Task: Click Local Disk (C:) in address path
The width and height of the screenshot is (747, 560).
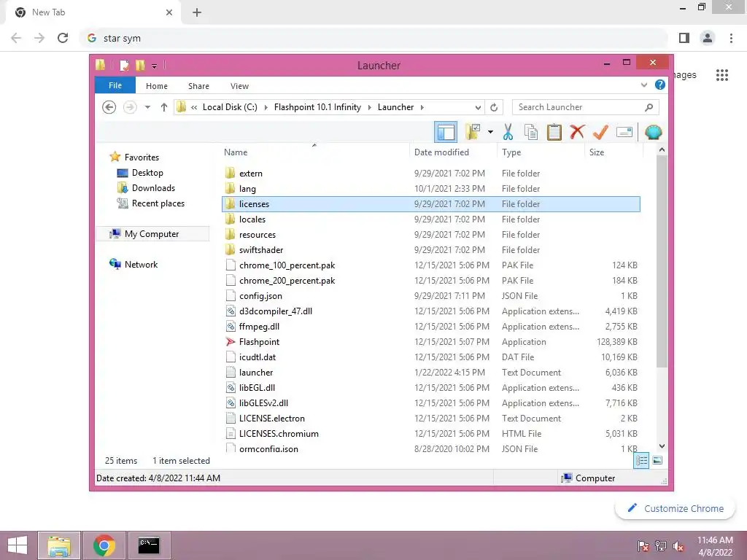Action: click(230, 107)
